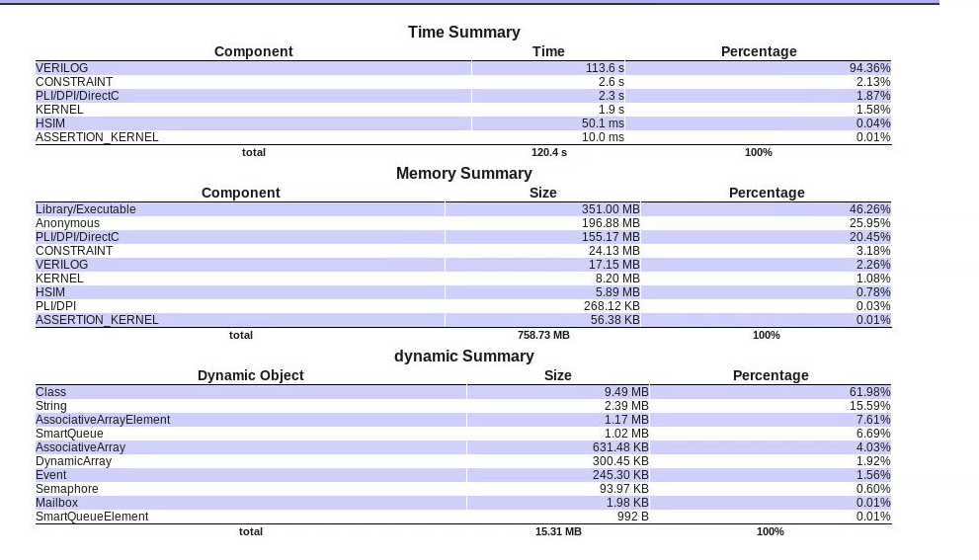This screenshot has width=979, height=560.
Task: Select the Mailbox dynamic object
Action: pos(57,502)
